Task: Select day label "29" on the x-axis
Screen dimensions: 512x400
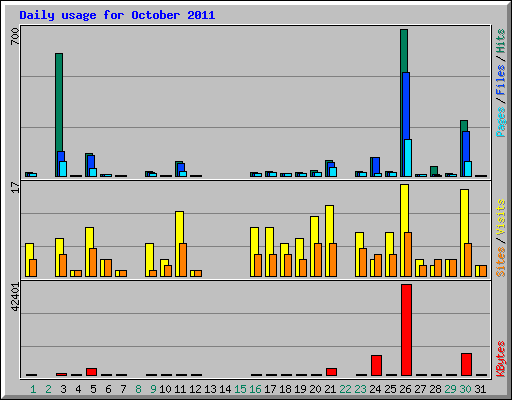Action: [450, 389]
